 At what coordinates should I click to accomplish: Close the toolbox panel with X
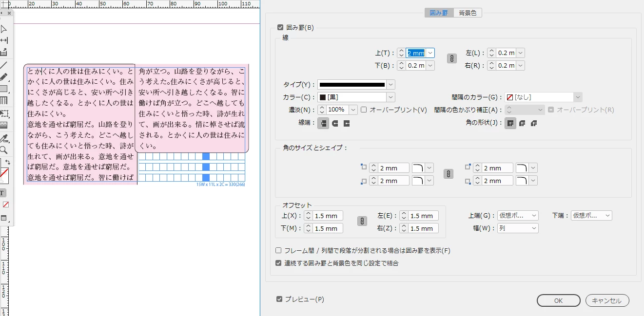9,13
